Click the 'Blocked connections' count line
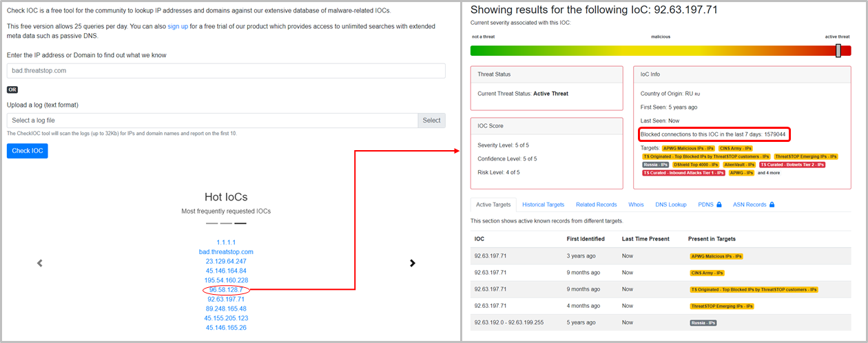Image resolution: width=868 pixels, height=343 pixels. tap(713, 134)
